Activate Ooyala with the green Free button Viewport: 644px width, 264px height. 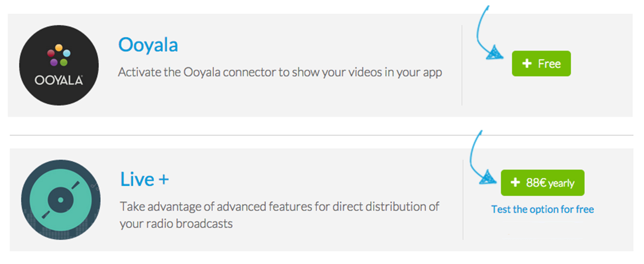point(541,64)
